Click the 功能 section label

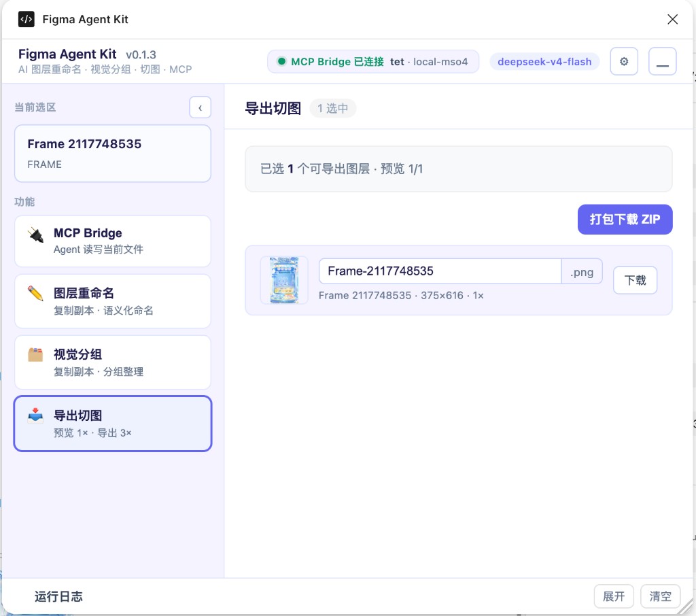click(x=24, y=202)
